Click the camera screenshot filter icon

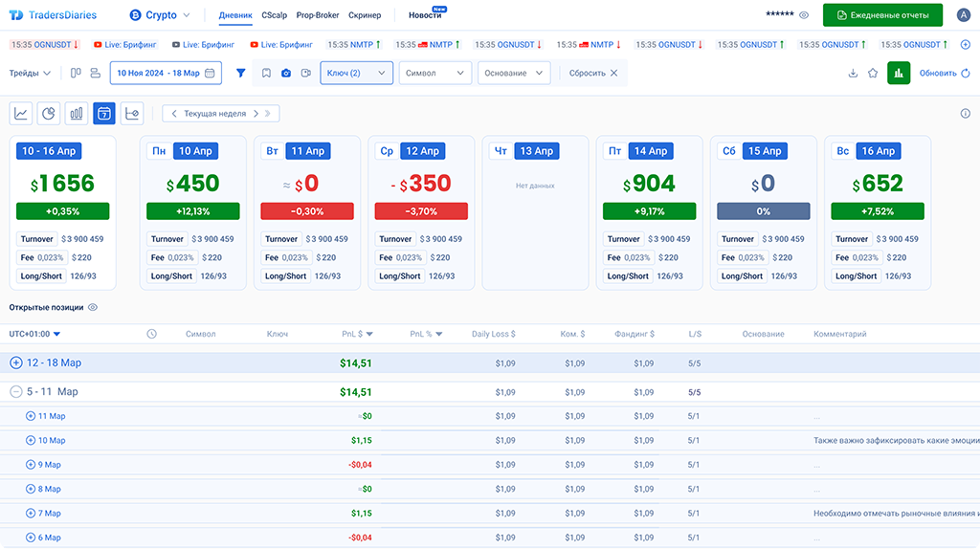[x=285, y=74]
